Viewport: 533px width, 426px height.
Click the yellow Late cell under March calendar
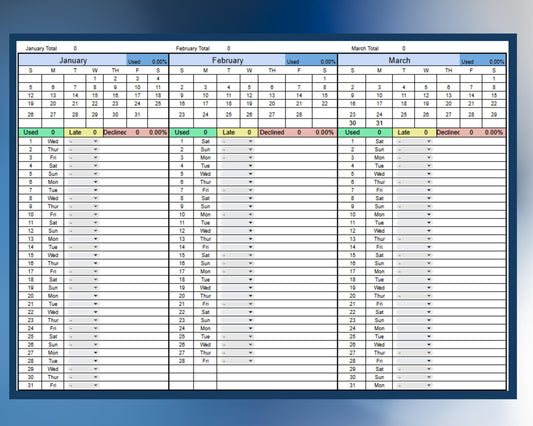pyautogui.click(x=414, y=133)
